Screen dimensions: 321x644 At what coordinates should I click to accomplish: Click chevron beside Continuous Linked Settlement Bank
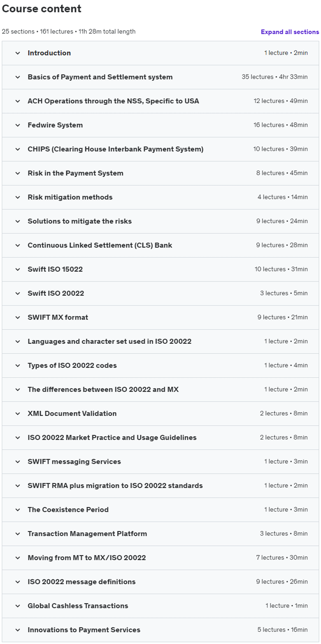tap(18, 245)
